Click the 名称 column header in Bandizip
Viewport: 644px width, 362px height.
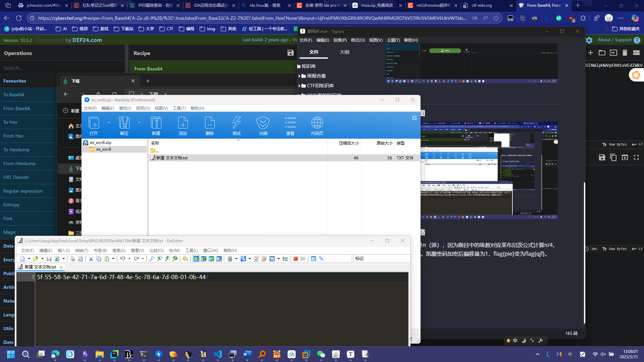pyautogui.click(x=155, y=143)
